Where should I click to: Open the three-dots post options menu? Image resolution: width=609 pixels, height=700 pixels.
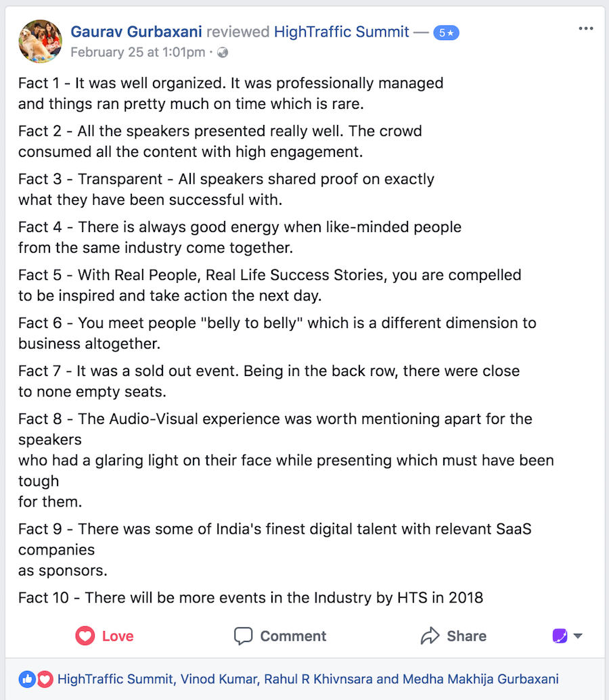tap(585, 28)
